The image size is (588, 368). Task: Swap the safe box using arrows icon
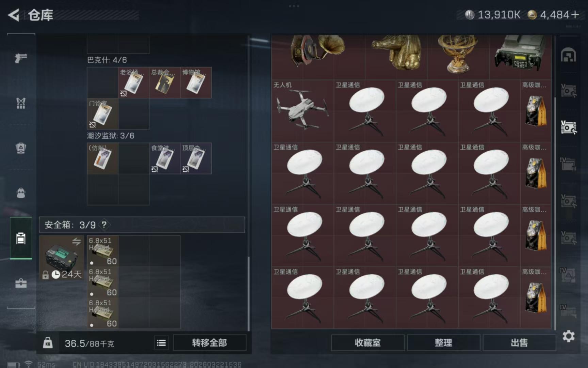[77, 241]
